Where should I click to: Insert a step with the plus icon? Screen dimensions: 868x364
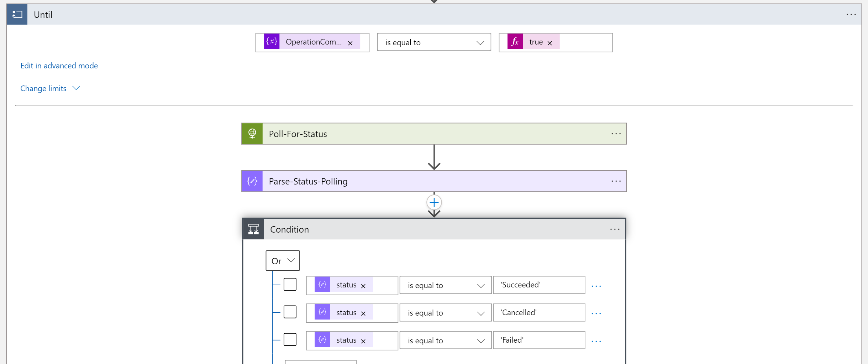point(434,203)
